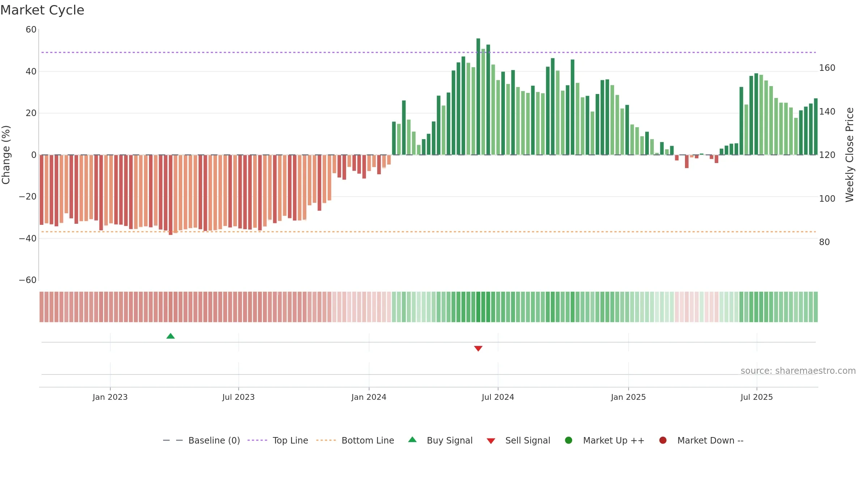This screenshot has width=868, height=488.
Task: Click the green Buy Signal triangle marker
Action: coord(170,336)
